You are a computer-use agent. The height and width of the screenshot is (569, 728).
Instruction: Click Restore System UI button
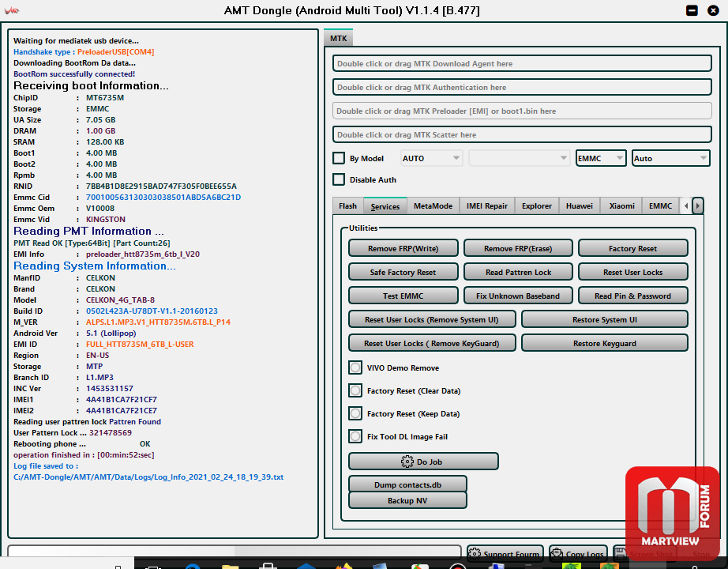tap(605, 319)
